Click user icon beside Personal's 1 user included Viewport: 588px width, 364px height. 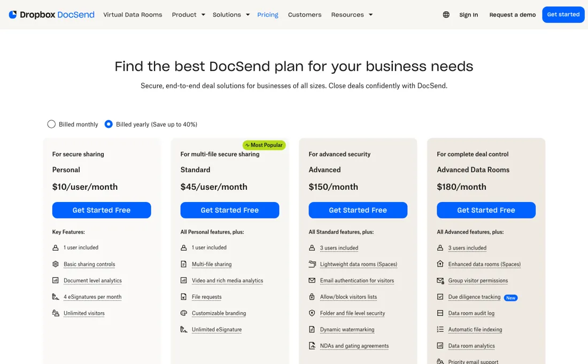56,248
